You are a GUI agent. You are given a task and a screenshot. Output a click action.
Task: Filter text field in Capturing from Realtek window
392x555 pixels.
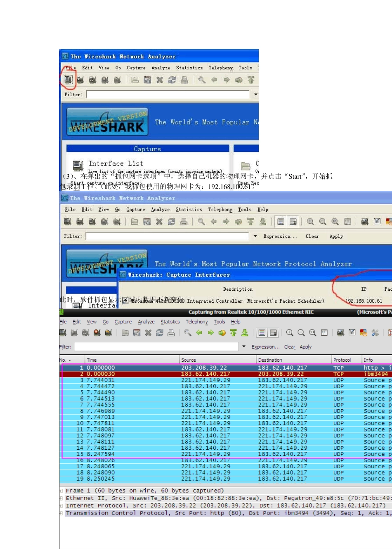point(156,347)
